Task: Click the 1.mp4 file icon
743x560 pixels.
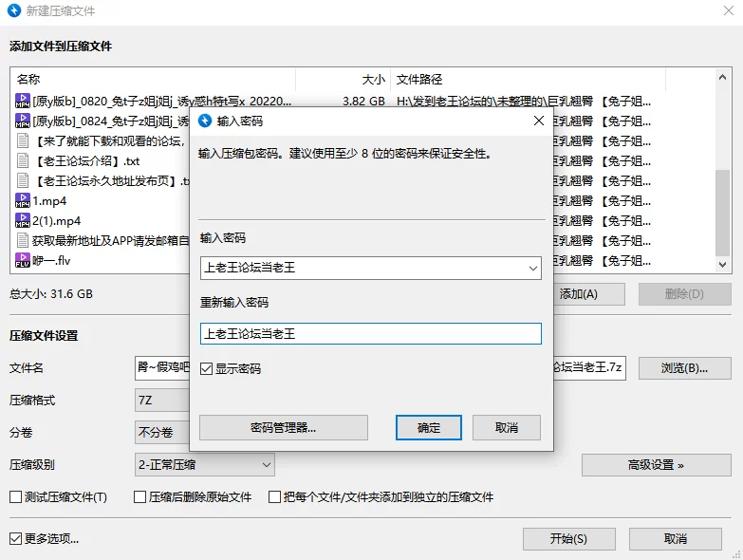Action: click(x=23, y=200)
